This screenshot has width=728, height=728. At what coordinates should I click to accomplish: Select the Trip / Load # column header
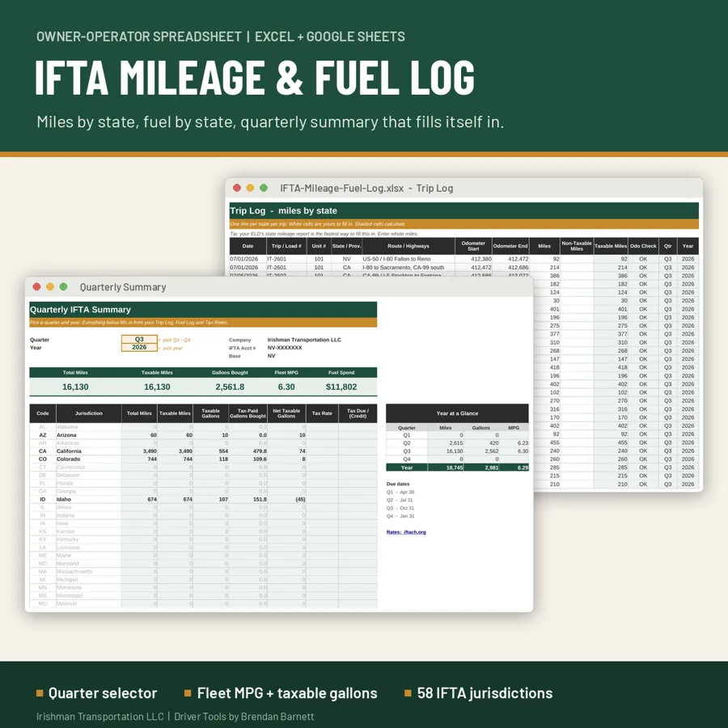tap(286, 246)
